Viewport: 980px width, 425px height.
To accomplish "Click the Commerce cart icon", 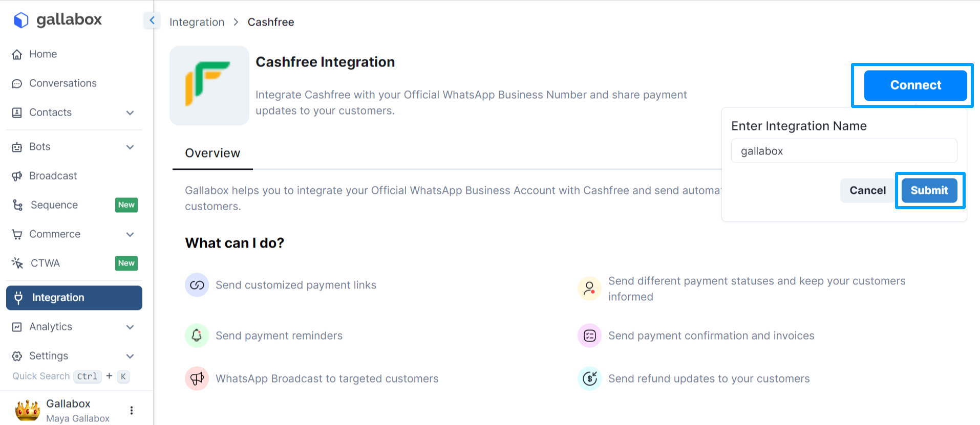I will click(x=17, y=234).
